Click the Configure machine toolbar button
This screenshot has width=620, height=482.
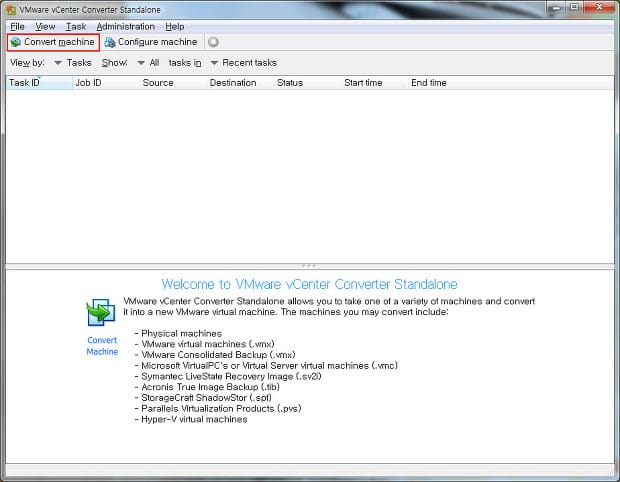click(151, 42)
